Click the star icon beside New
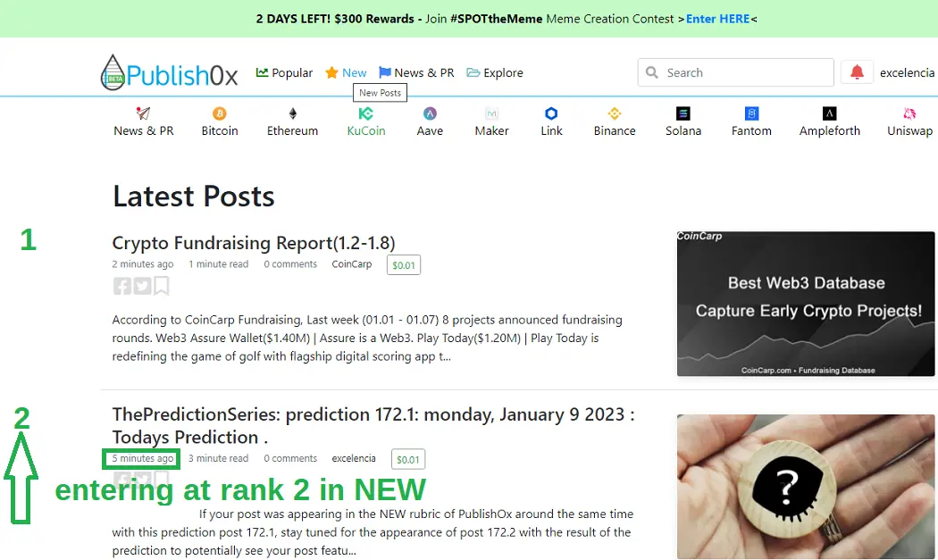The height and width of the screenshot is (560, 938). pyautogui.click(x=331, y=72)
